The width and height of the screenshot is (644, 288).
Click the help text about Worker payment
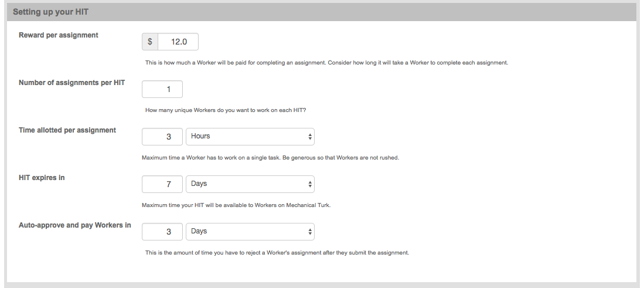pos(326,63)
